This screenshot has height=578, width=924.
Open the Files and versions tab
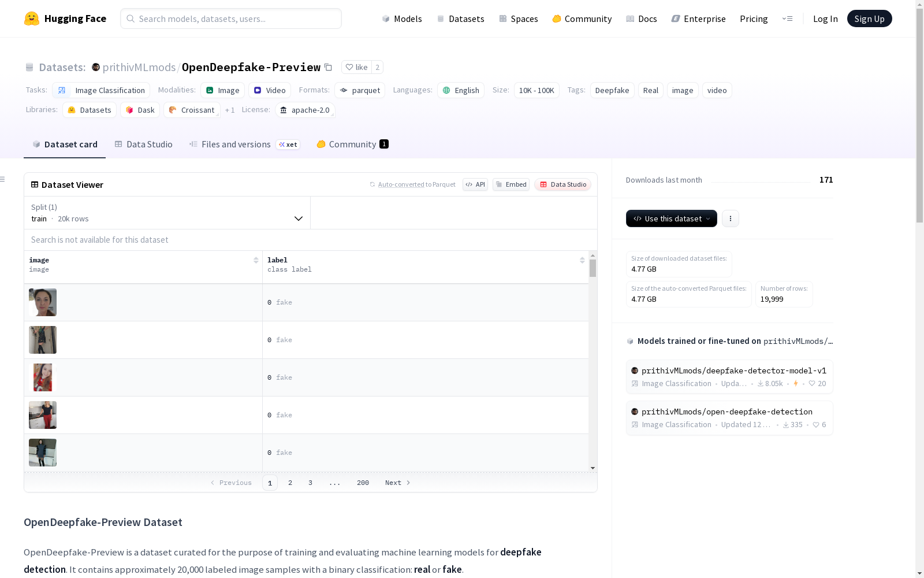244,144
